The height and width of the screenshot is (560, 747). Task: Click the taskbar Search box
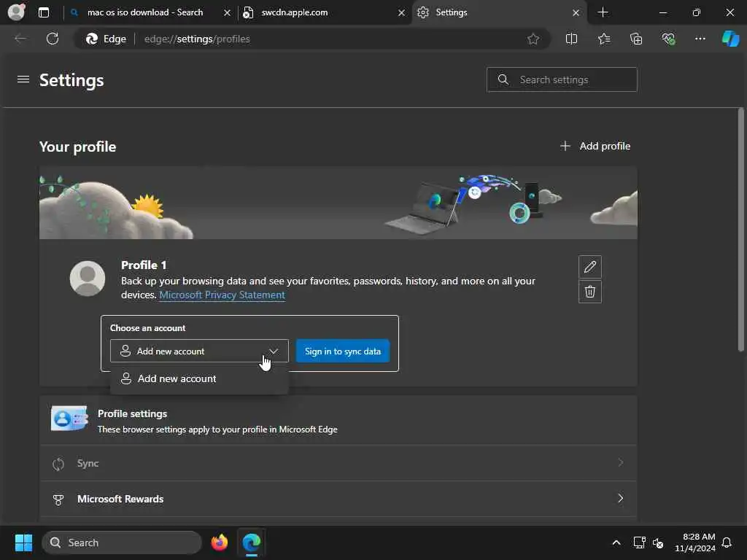point(122,542)
